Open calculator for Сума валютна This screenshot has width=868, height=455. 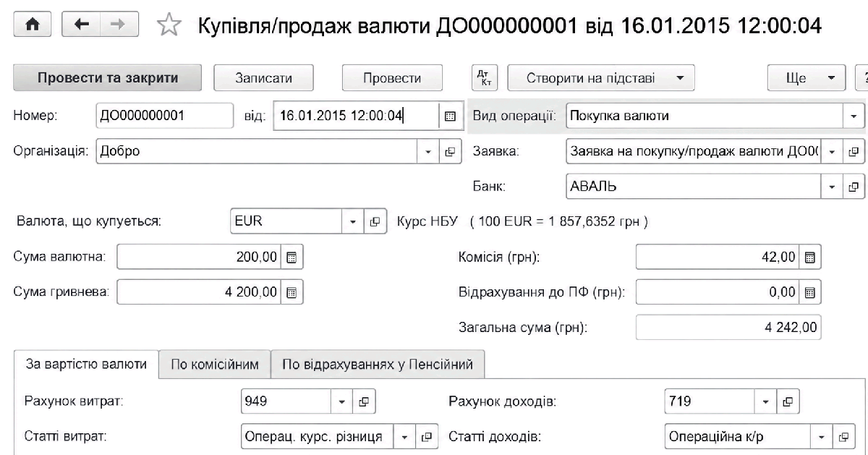pos(292,257)
